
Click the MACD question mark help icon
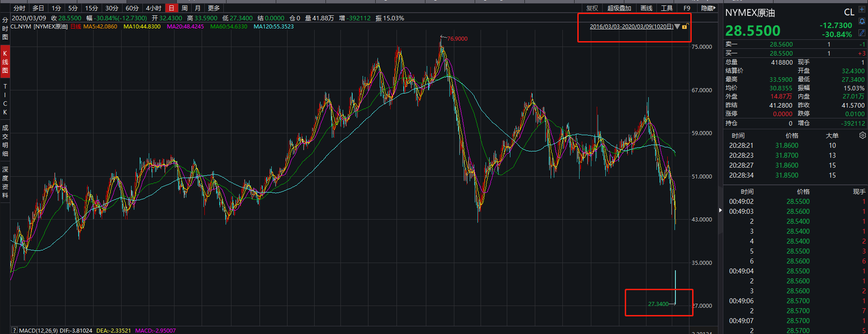click(x=14, y=330)
